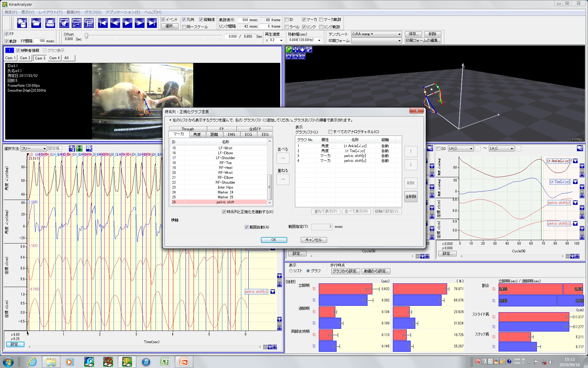Image resolution: width=588 pixels, height=368 pixels.
Task: Click the 全削除 button
Action: 411,197
